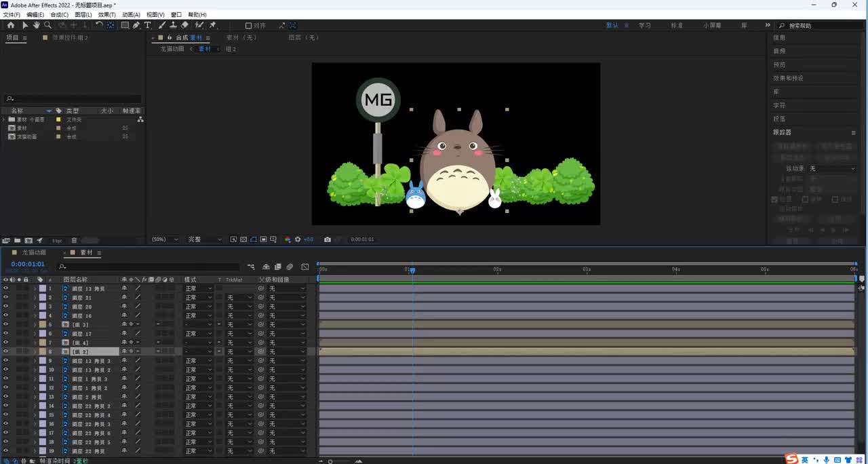Select the Hand tool in toolbar
The image size is (868, 464).
pyautogui.click(x=36, y=25)
